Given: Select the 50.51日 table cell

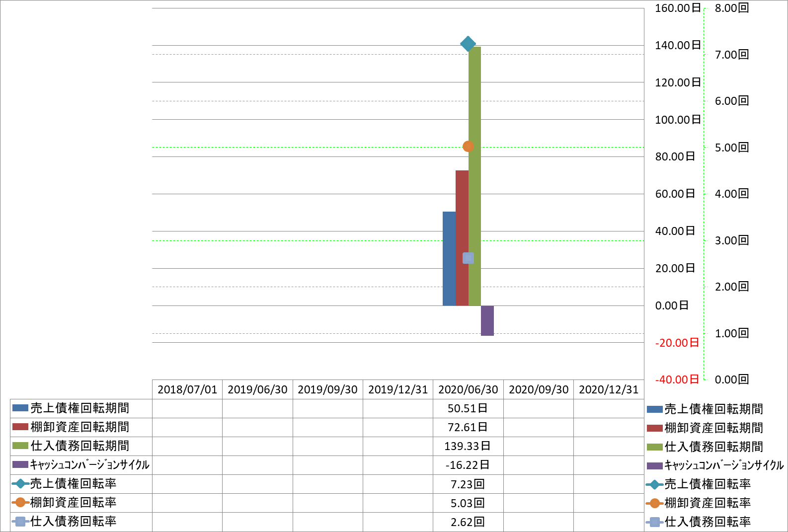Looking at the screenshot, I should pos(468,408).
